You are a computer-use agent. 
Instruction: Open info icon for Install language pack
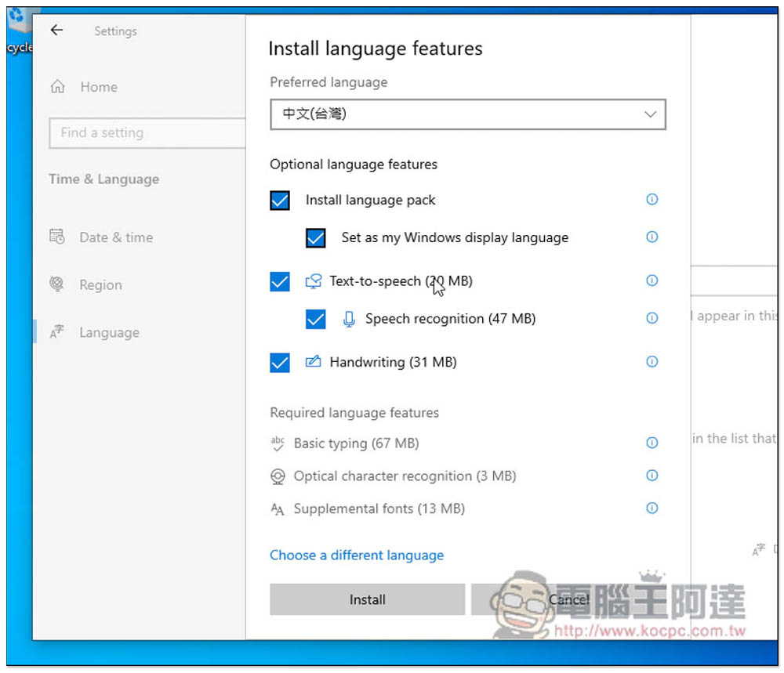pyautogui.click(x=652, y=199)
